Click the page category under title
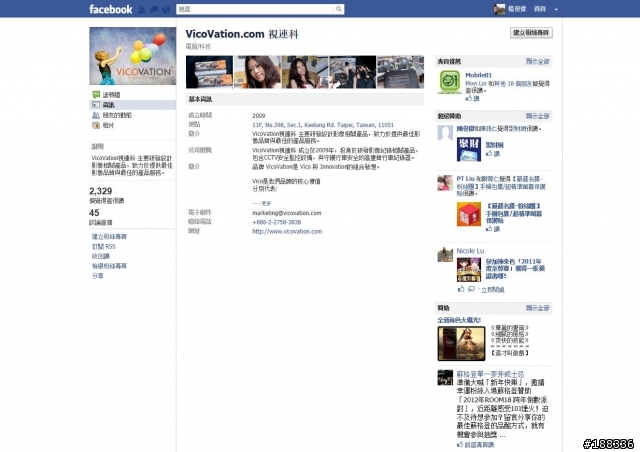640x452 pixels. (198, 47)
